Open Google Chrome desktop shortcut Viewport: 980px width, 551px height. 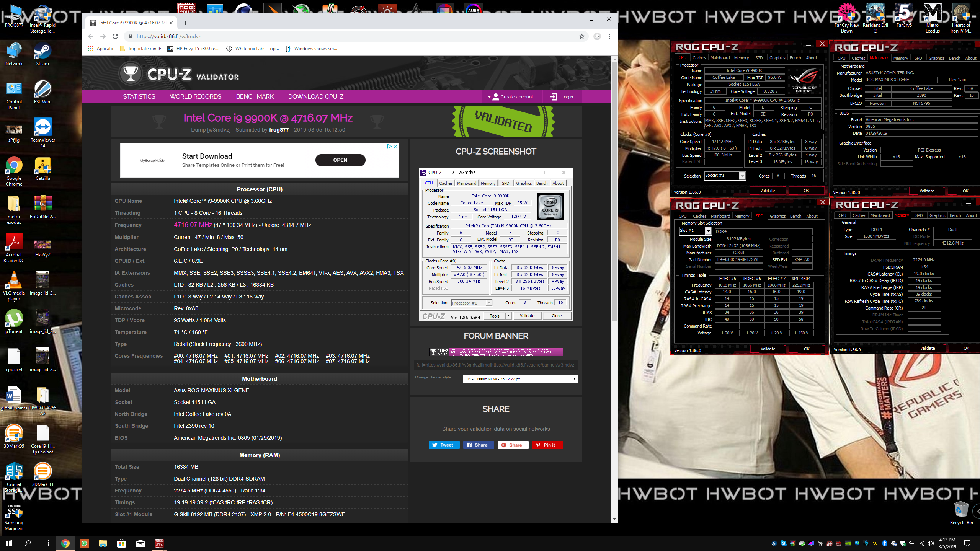(x=14, y=171)
